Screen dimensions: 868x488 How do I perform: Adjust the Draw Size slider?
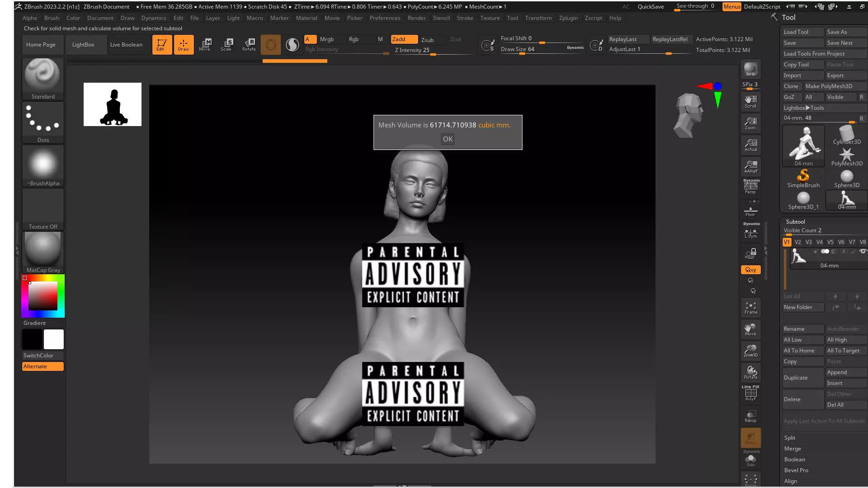[542, 49]
